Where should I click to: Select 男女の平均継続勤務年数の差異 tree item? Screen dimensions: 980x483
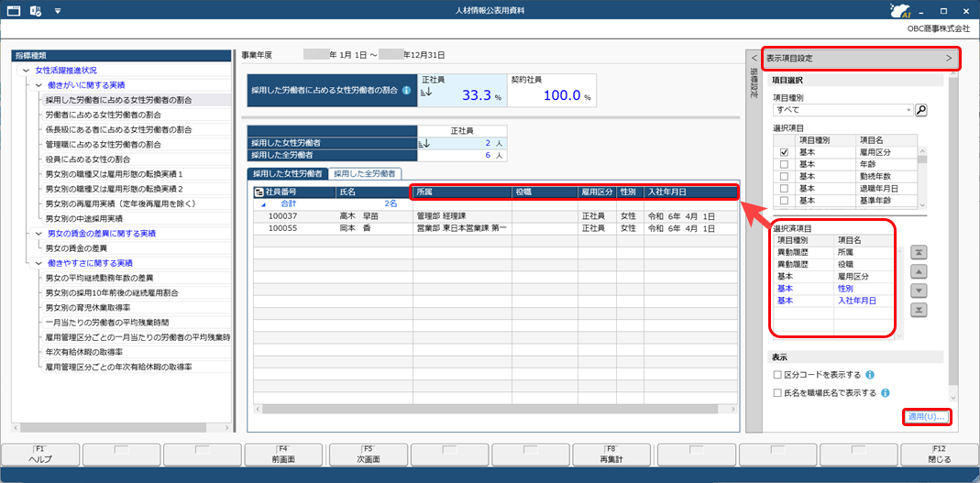click(x=99, y=278)
